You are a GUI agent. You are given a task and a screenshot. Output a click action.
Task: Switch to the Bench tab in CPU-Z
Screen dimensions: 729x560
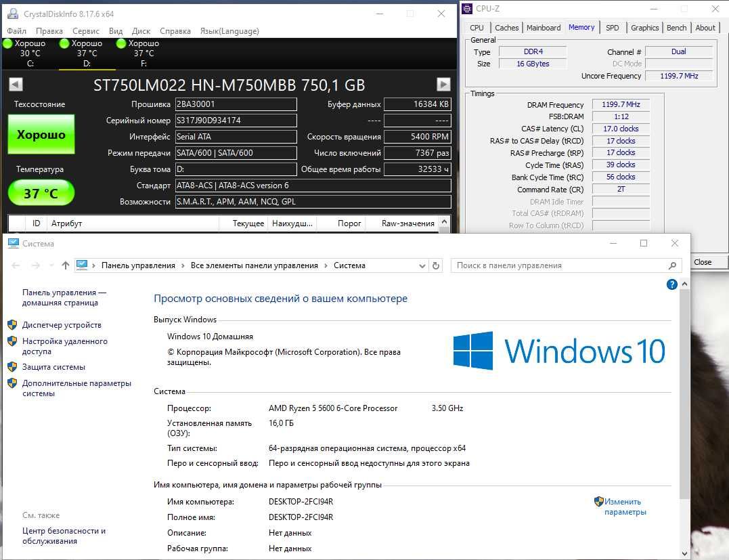coord(676,28)
